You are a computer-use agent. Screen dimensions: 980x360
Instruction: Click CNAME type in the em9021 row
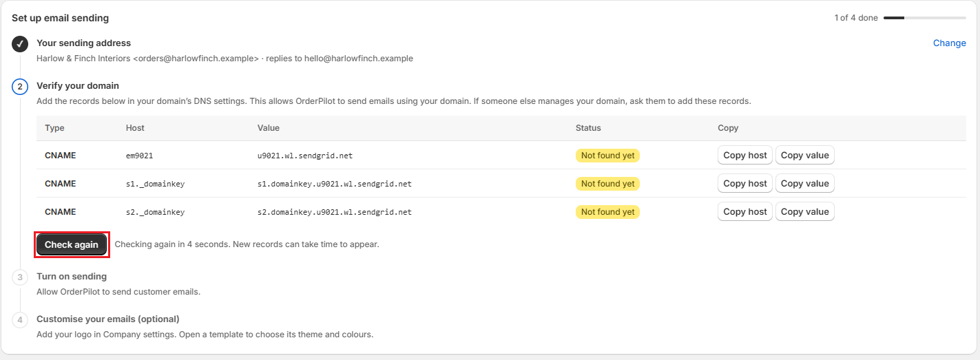click(x=61, y=156)
